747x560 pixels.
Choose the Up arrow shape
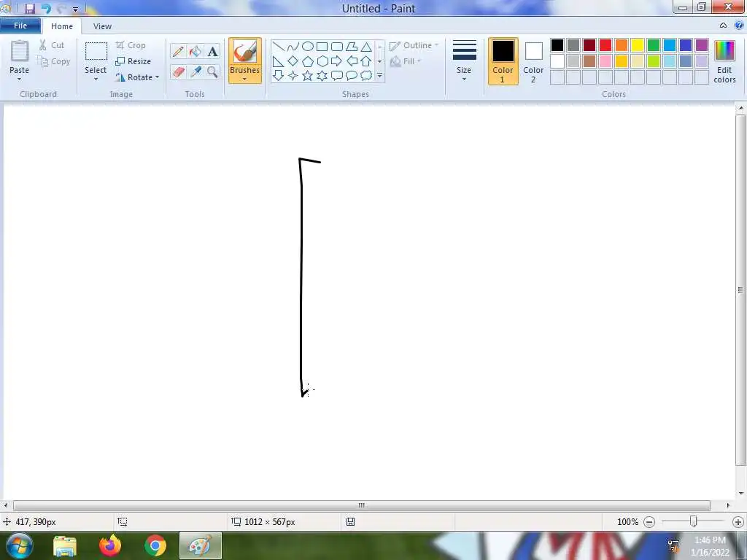[x=366, y=61]
